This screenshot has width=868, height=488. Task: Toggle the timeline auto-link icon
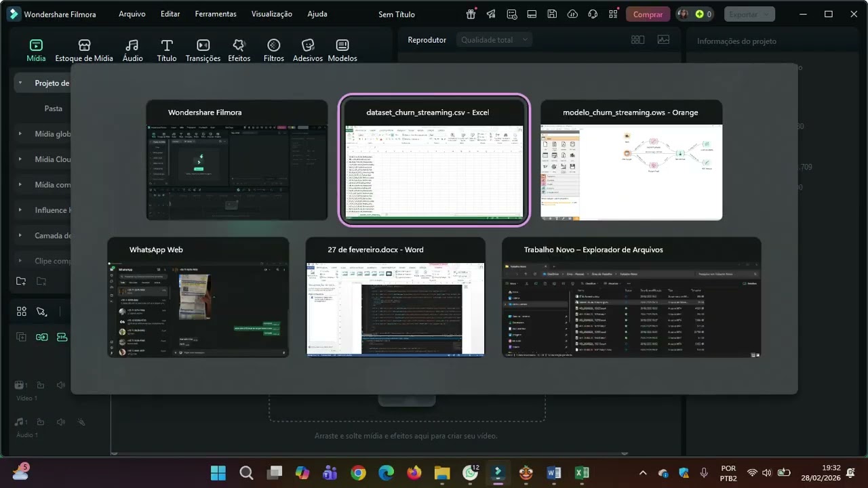tap(42, 337)
